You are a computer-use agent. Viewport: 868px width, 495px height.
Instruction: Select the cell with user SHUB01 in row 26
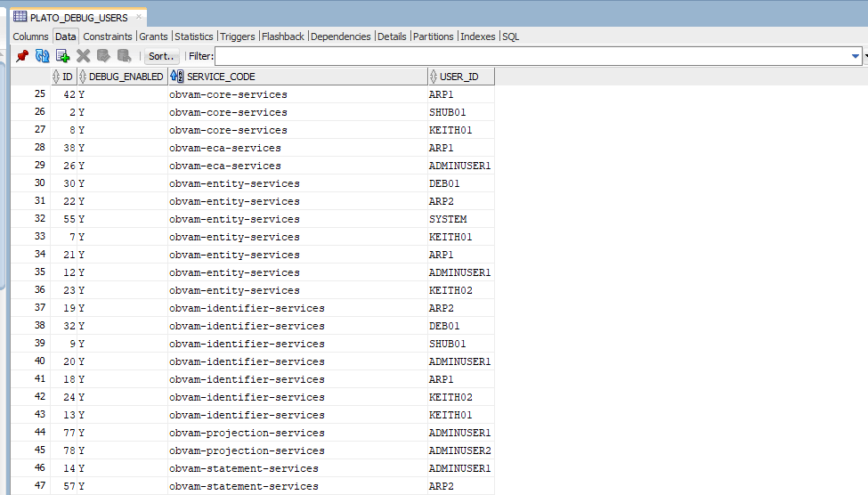[x=460, y=112]
